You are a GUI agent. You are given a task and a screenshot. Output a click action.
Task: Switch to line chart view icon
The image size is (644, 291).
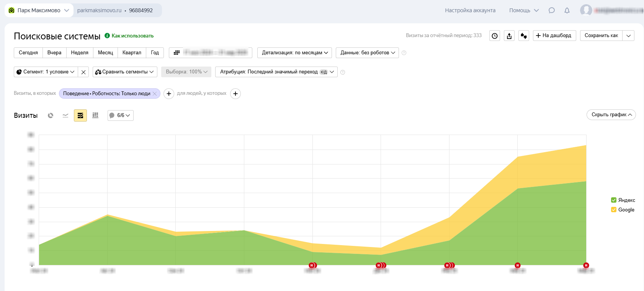point(65,115)
